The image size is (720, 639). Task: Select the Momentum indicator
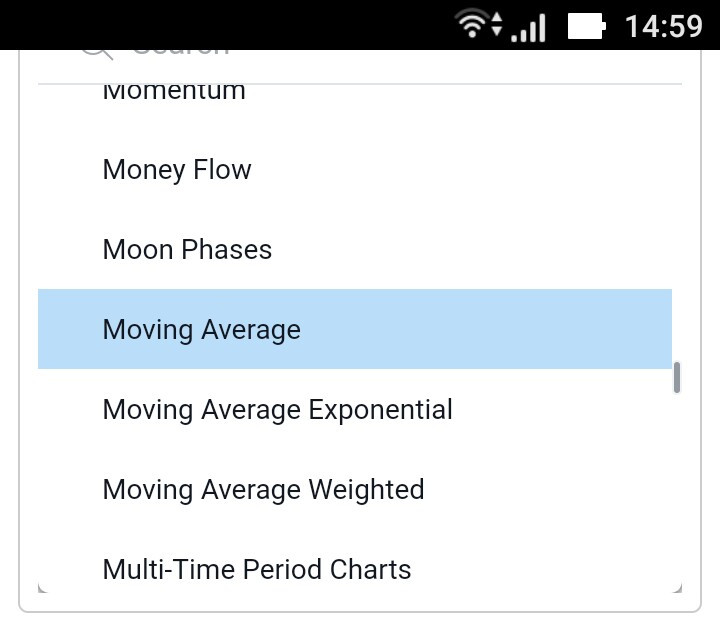click(174, 92)
